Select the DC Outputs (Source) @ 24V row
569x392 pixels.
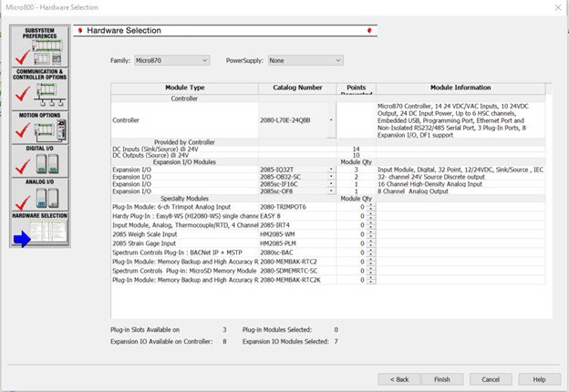[328, 155]
